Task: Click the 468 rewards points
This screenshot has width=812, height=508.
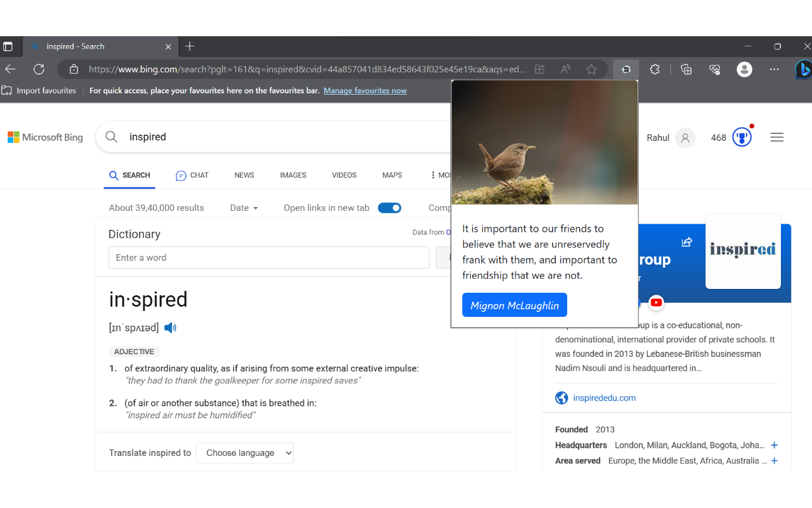Action: tap(718, 138)
